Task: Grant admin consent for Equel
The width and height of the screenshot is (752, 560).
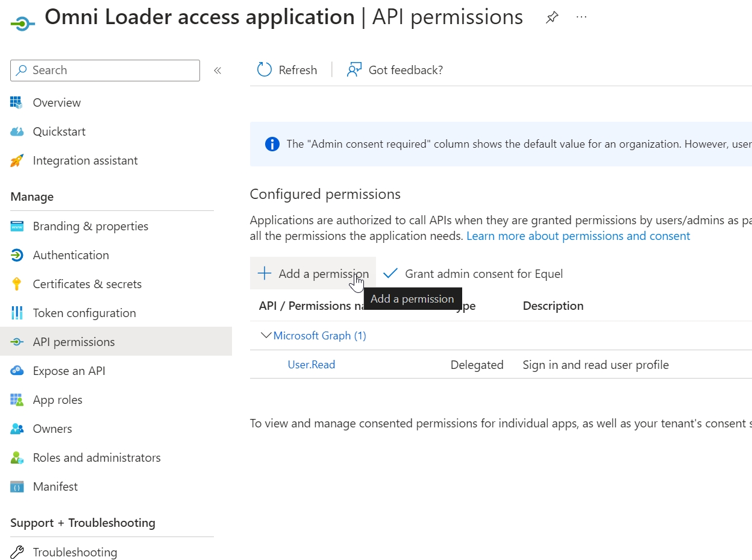Action: 474,274
